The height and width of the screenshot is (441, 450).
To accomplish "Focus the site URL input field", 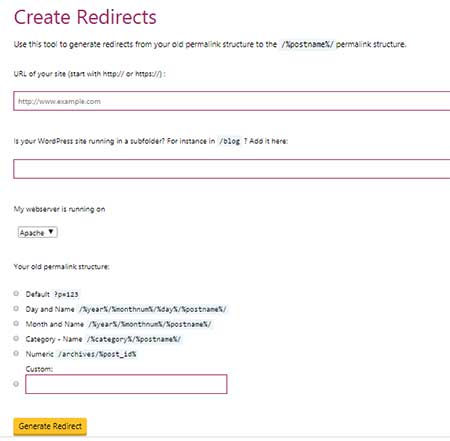I will [232, 101].
